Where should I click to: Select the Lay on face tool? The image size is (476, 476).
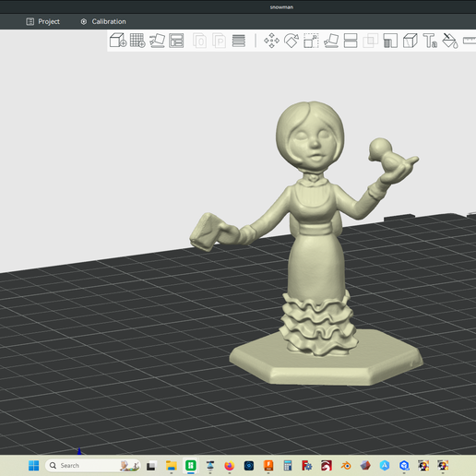tap(331, 41)
